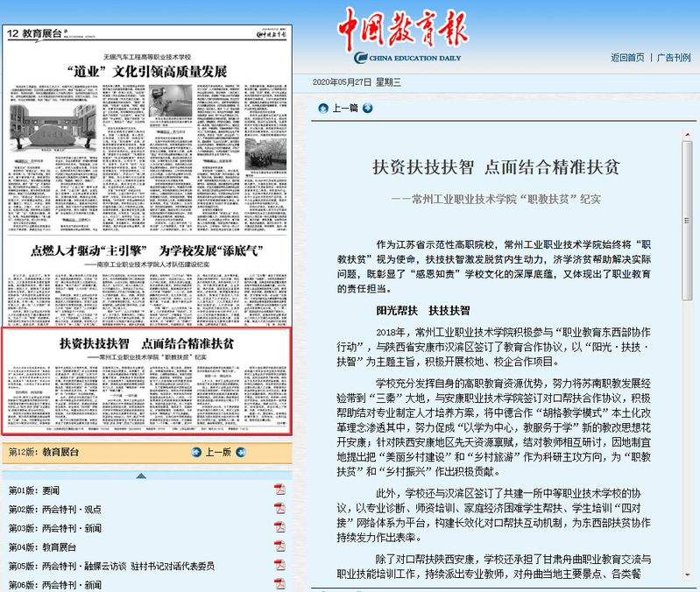
Task: Open PDF icon for 第04版 教育展台
Action: (279, 546)
